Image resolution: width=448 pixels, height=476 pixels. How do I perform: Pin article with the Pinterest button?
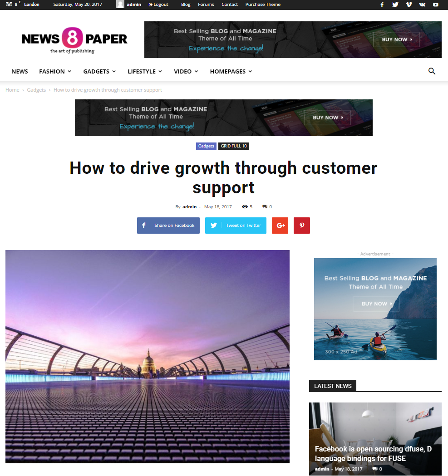pyautogui.click(x=302, y=226)
